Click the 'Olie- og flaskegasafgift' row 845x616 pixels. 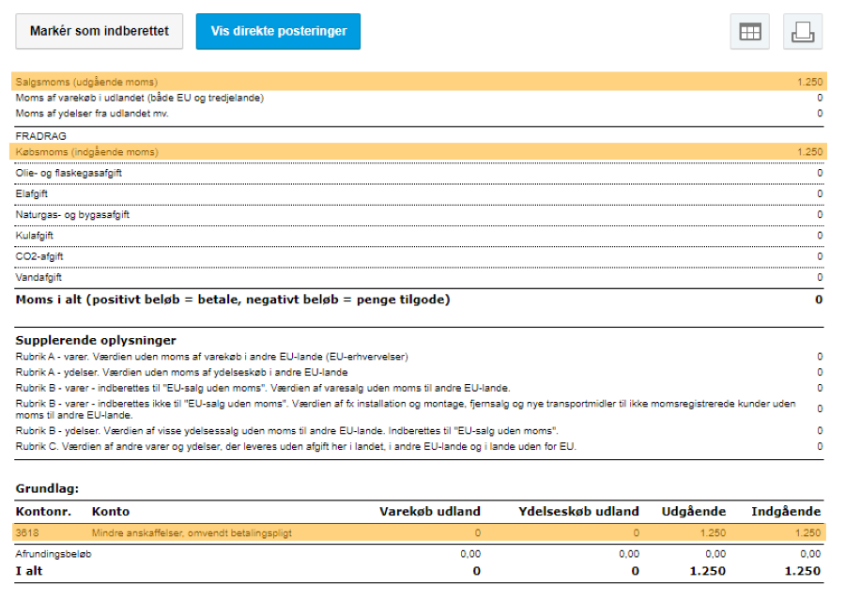(69, 173)
